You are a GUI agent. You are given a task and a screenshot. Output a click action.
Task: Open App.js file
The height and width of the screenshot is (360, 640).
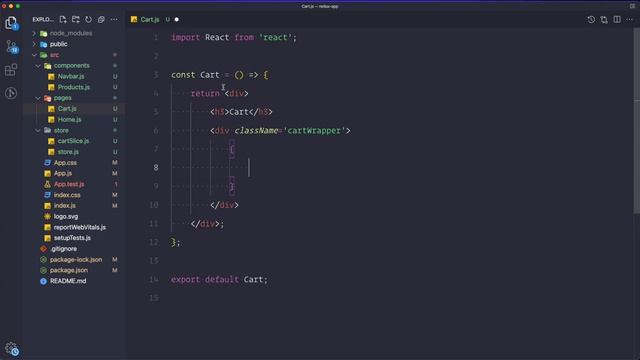[63, 173]
